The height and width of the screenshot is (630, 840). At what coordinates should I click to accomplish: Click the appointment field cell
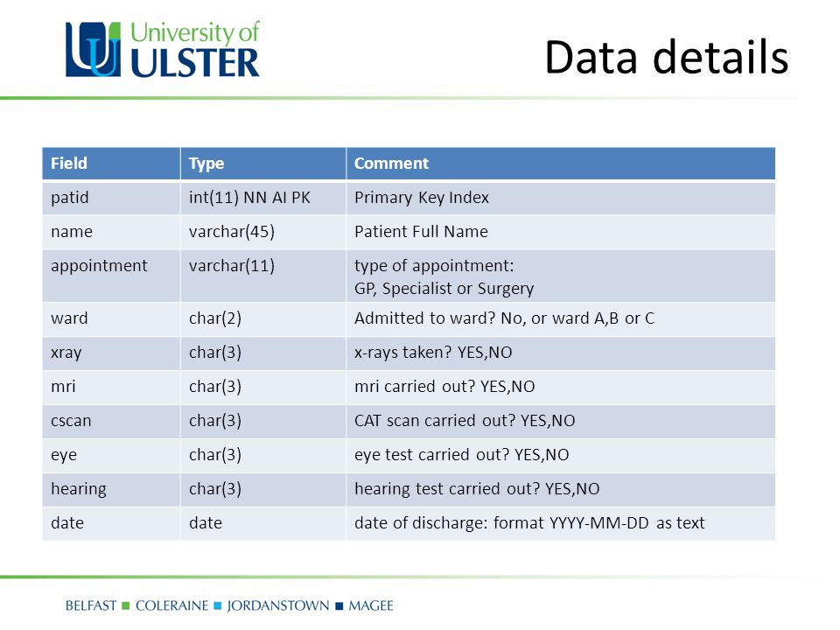[x=111, y=276]
